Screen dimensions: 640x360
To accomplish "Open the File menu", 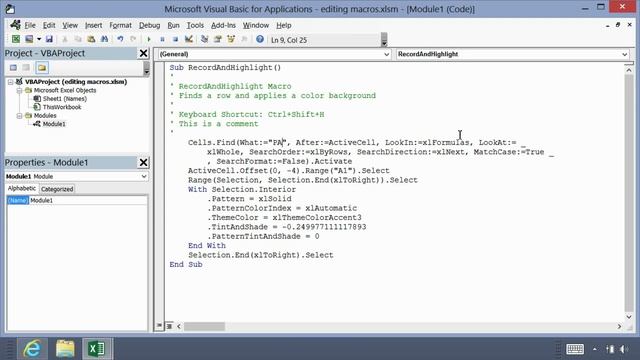I will click(30, 25).
